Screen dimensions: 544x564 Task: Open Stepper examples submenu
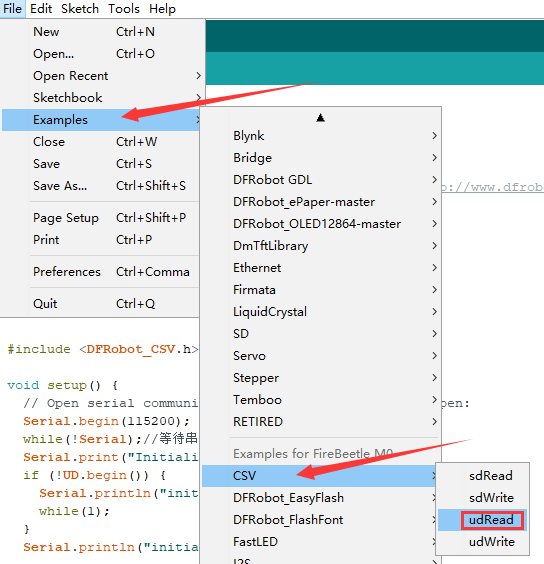[x=320, y=378]
